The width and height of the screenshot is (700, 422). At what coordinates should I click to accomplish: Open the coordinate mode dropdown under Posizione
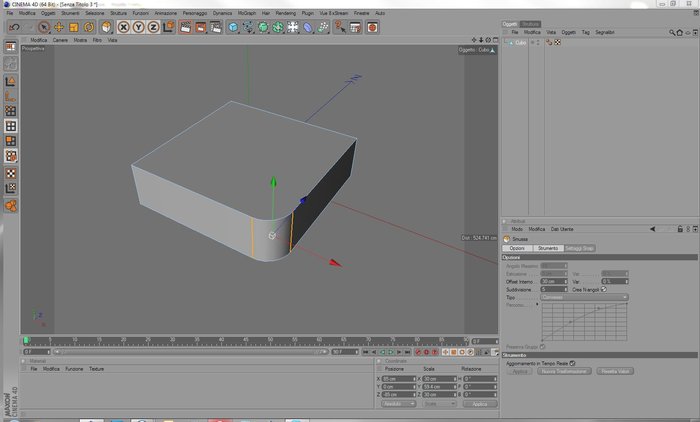click(399, 404)
